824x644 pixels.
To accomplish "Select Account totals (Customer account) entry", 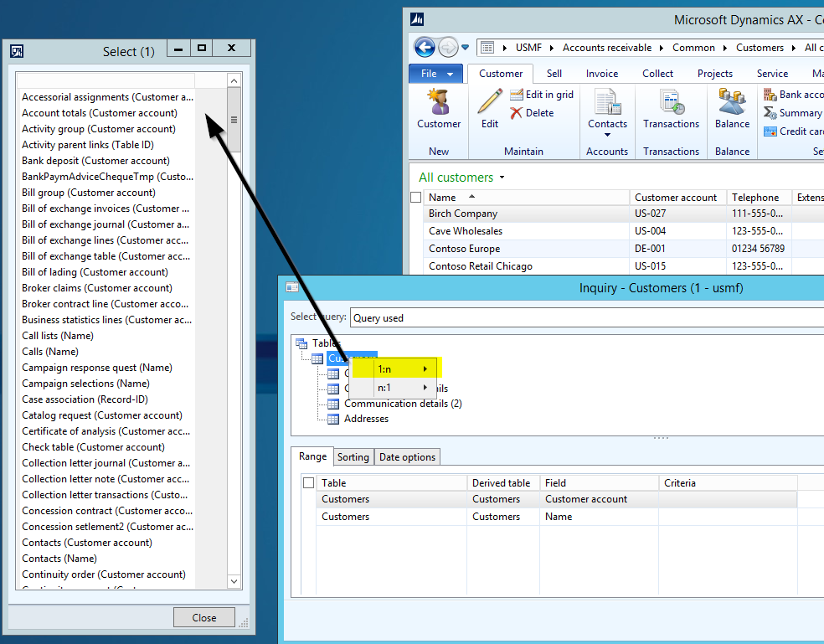I will click(x=100, y=113).
